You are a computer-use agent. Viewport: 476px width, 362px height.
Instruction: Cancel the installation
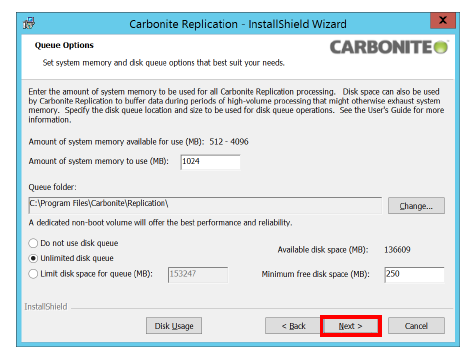tap(416, 326)
